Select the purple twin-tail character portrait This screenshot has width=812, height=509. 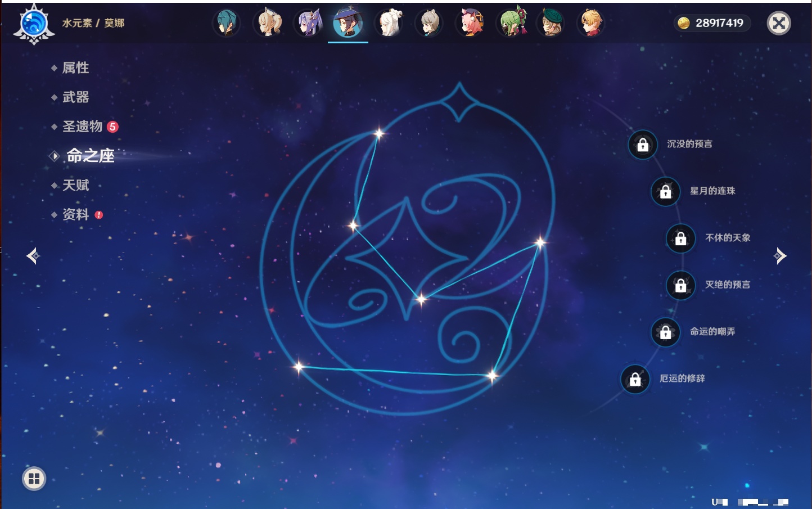click(x=308, y=23)
